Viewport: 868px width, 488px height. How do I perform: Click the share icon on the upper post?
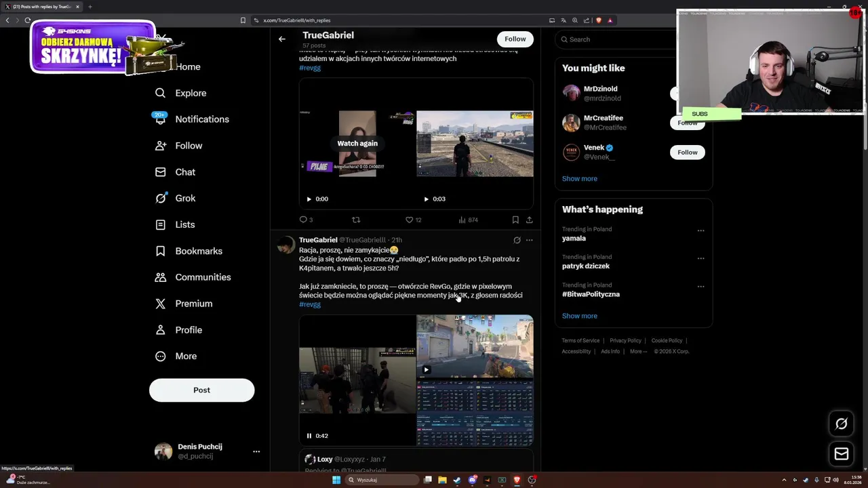[529, 220]
